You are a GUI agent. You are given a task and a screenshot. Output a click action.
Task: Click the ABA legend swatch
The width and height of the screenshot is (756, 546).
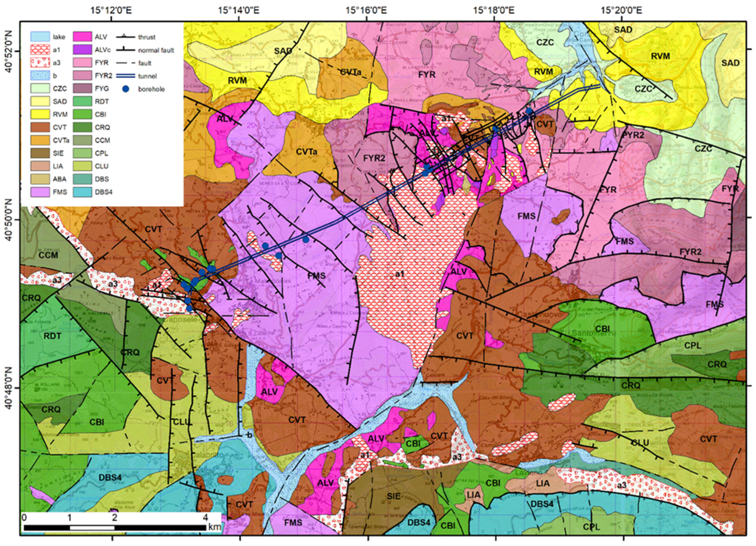point(40,179)
